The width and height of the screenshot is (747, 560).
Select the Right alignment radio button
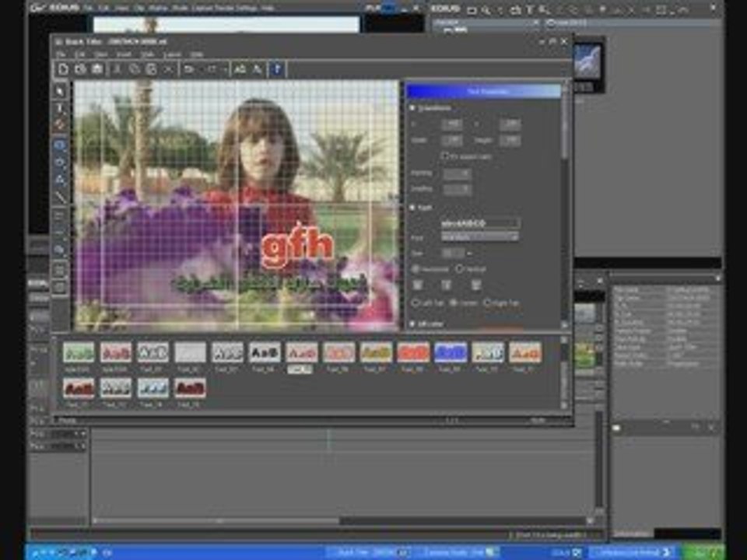click(488, 303)
